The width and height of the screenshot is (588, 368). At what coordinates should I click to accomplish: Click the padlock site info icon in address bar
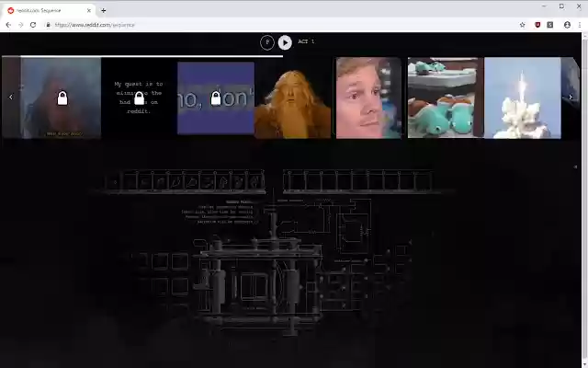click(x=48, y=25)
